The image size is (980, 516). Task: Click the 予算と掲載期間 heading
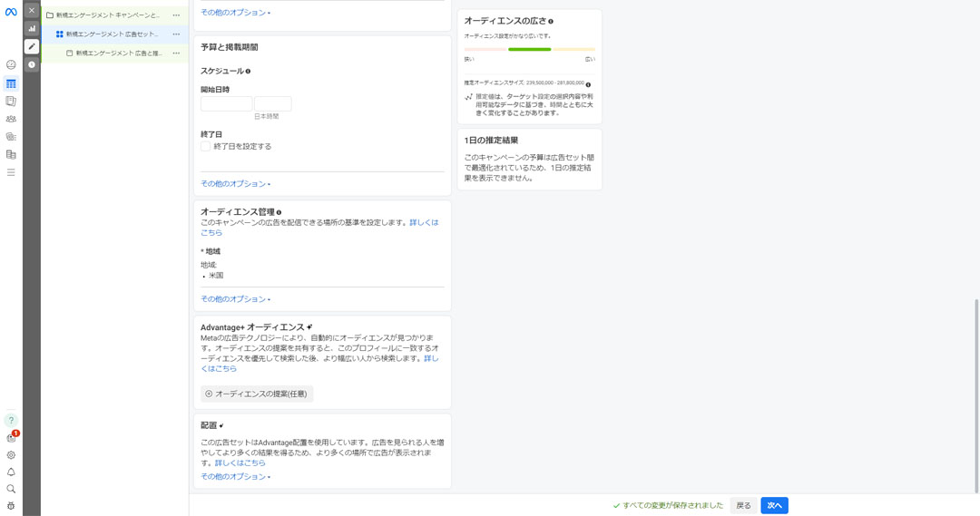(x=230, y=47)
